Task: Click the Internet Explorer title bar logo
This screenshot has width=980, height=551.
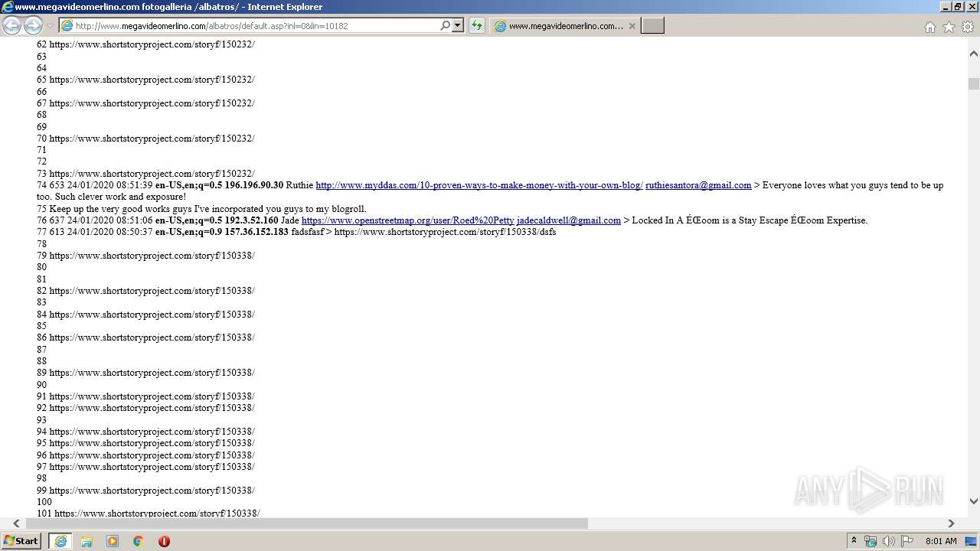Action: 8,7
